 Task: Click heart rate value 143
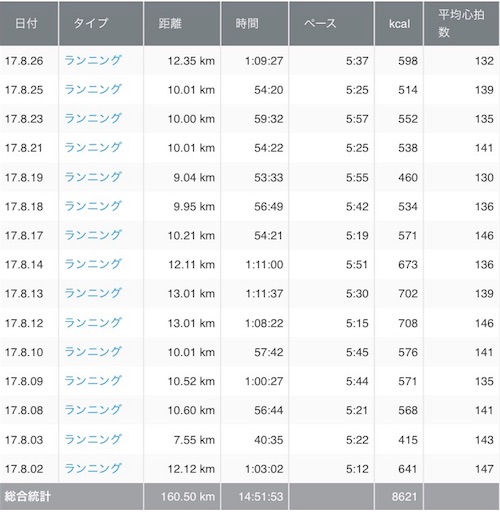(x=484, y=440)
